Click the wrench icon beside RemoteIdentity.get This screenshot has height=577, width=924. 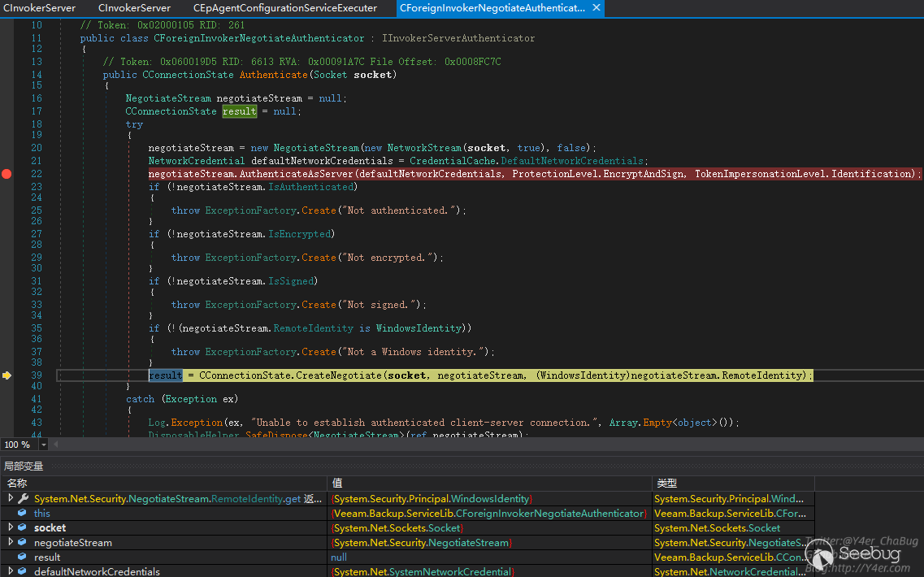(23, 499)
